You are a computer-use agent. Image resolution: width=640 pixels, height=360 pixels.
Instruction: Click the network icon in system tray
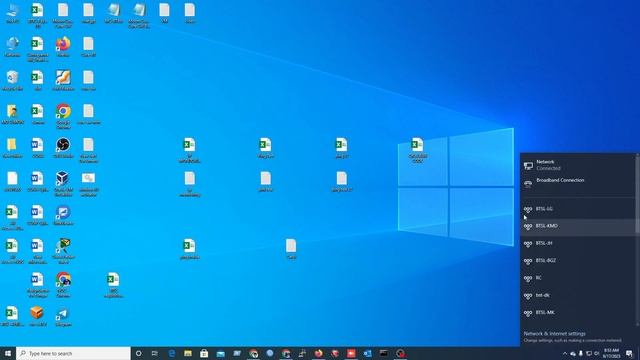point(589,353)
